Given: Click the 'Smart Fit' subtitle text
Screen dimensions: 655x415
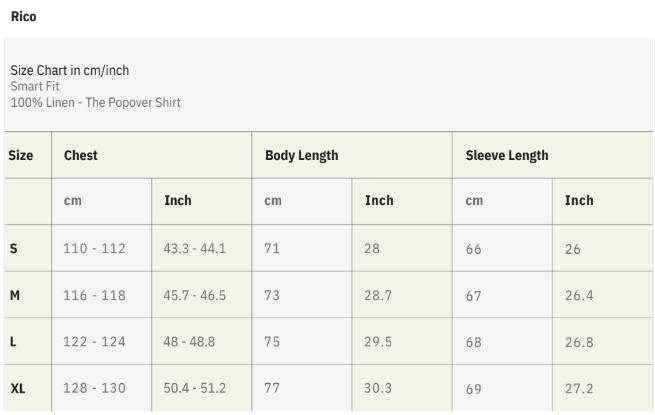Looking at the screenshot, I should [35, 86].
